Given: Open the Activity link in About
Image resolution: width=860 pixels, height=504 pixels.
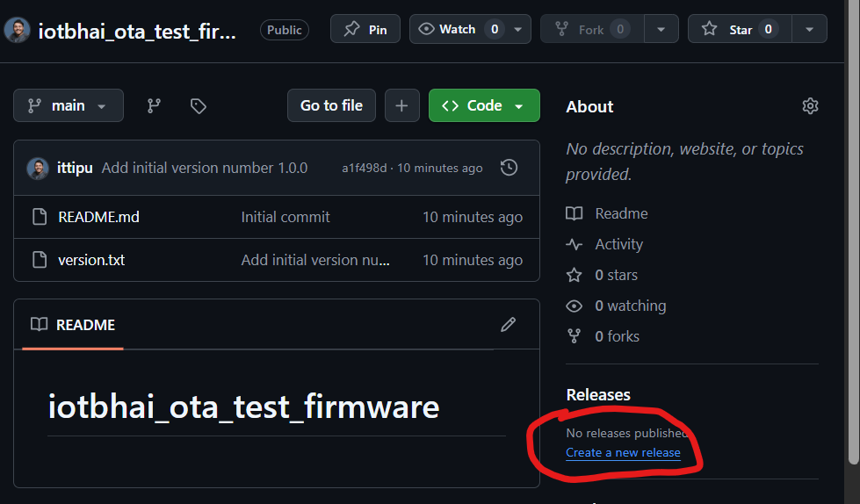Looking at the screenshot, I should [618, 244].
